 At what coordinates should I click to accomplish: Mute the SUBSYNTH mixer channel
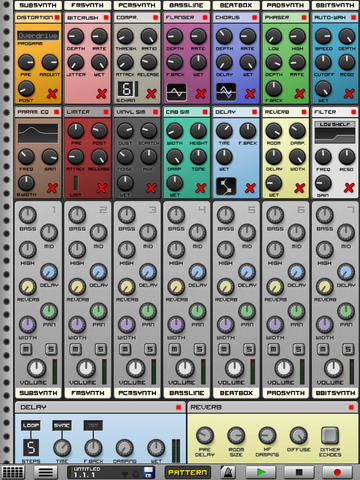point(26,349)
